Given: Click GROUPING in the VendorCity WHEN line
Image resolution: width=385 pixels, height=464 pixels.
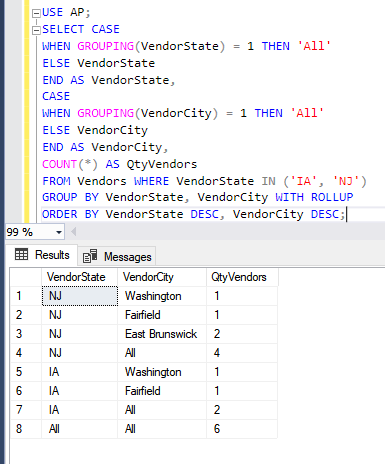Looking at the screenshot, I should (x=106, y=113).
